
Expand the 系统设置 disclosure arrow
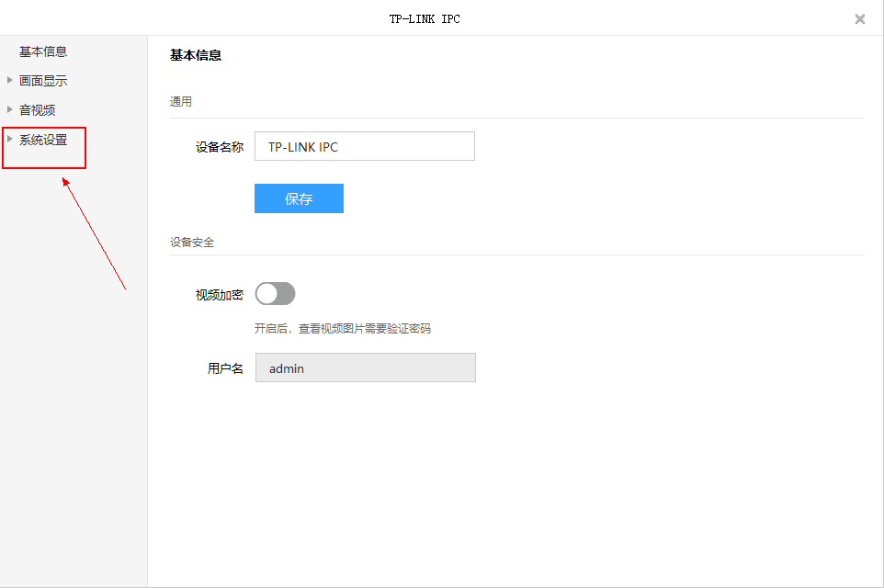pos(10,140)
